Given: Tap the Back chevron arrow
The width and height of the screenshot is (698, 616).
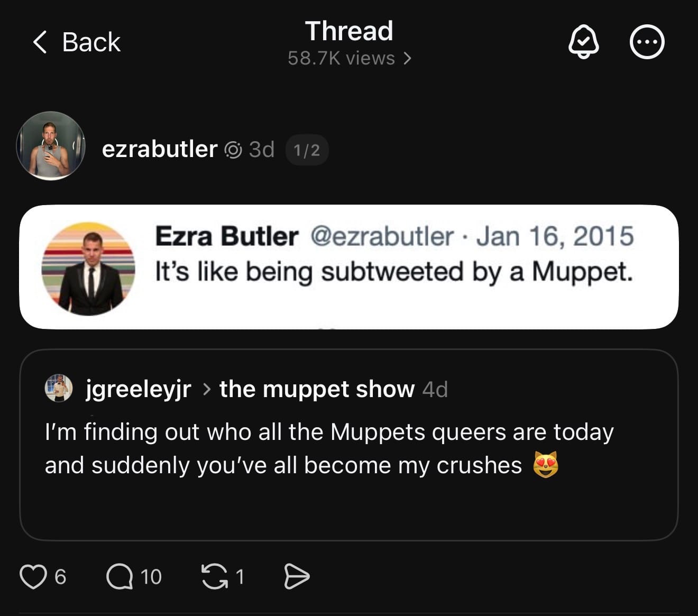Looking at the screenshot, I should (40, 42).
